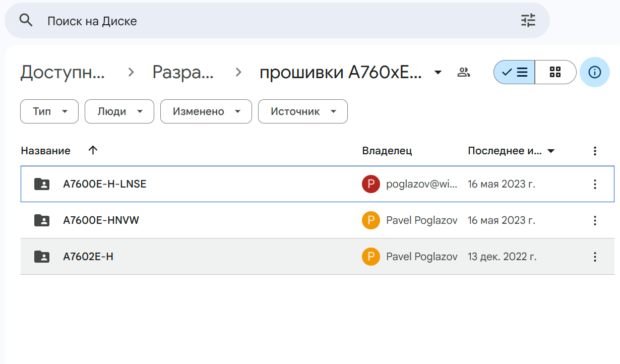
Task: Switch to list view layout
Action: click(514, 72)
